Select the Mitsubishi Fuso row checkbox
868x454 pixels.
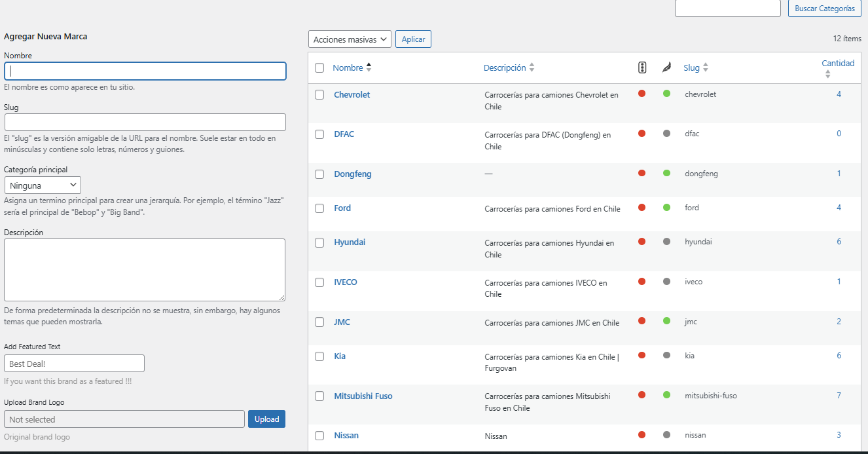tap(319, 396)
